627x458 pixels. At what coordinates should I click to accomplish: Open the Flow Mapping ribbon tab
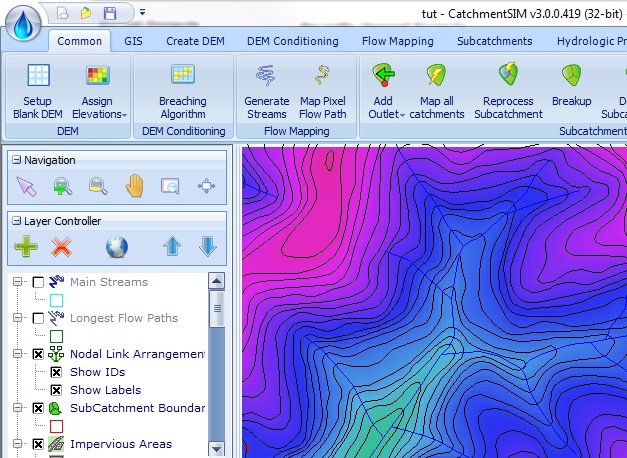coord(397,41)
